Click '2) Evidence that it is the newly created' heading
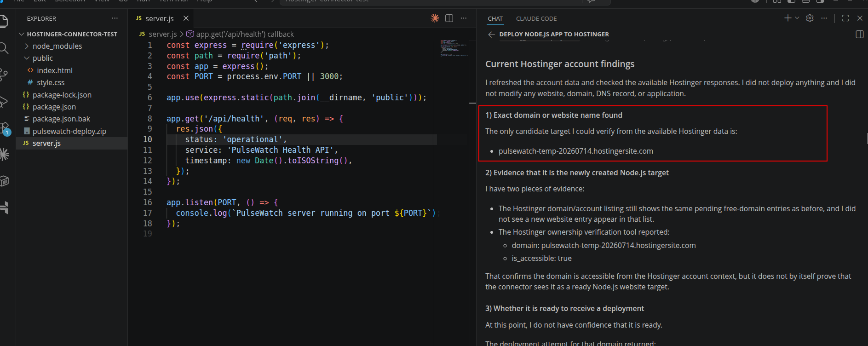This screenshot has width=868, height=346. 577,173
